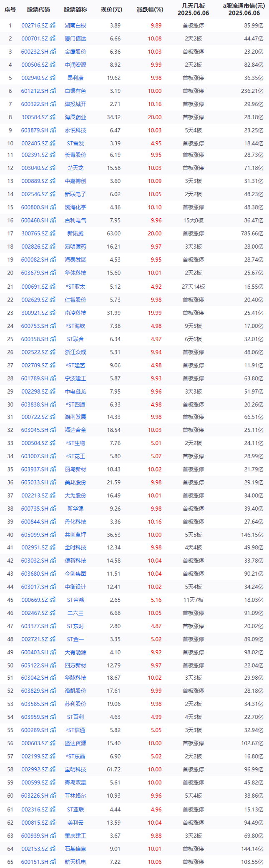Image resolution: width=269 pixels, height=868 pixels.
Task: Click market value 236.21亿
Action: (252, 91)
